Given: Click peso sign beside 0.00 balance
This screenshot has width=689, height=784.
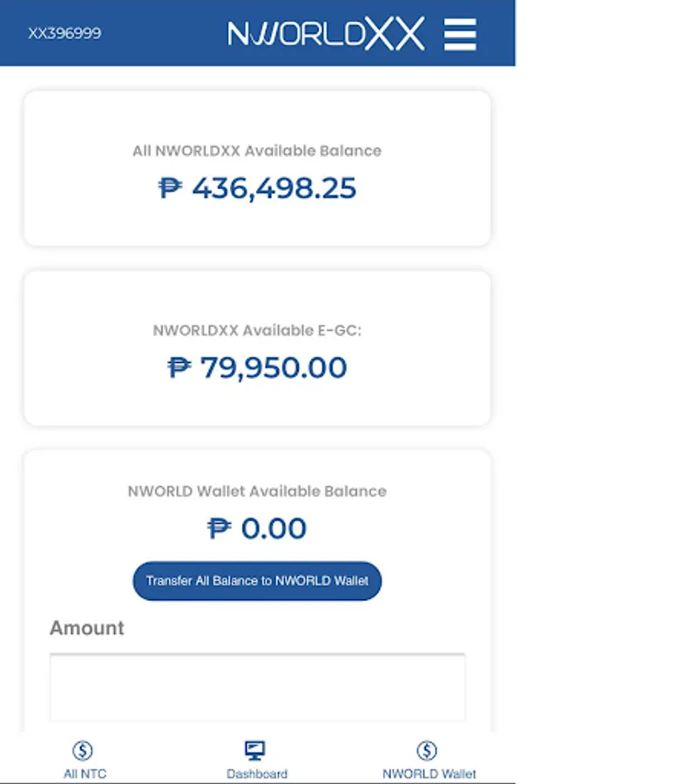Looking at the screenshot, I should click(x=219, y=529).
